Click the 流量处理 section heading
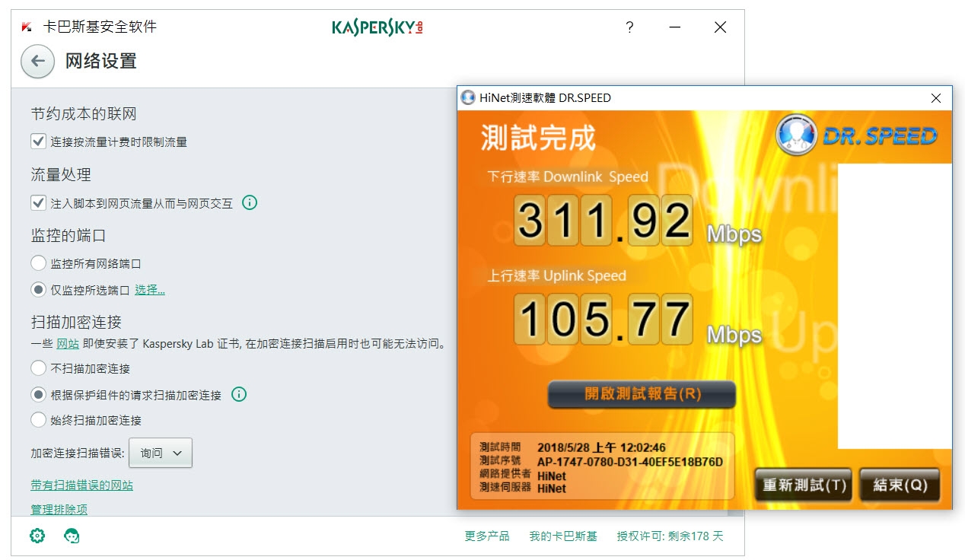965x560 pixels. tap(61, 175)
